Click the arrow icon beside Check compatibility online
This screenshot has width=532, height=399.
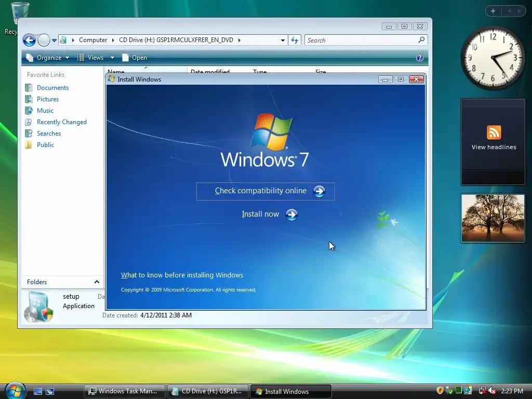coord(319,191)
